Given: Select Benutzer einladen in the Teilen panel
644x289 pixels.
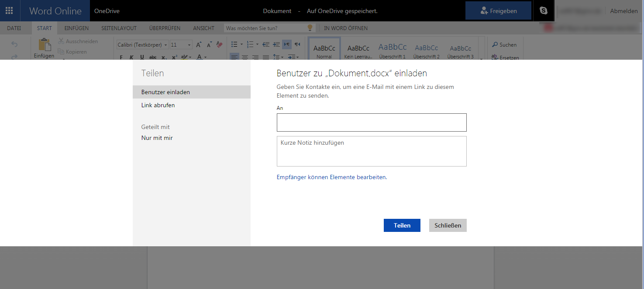Looking at the screenshot, I should tap(192, 92).
